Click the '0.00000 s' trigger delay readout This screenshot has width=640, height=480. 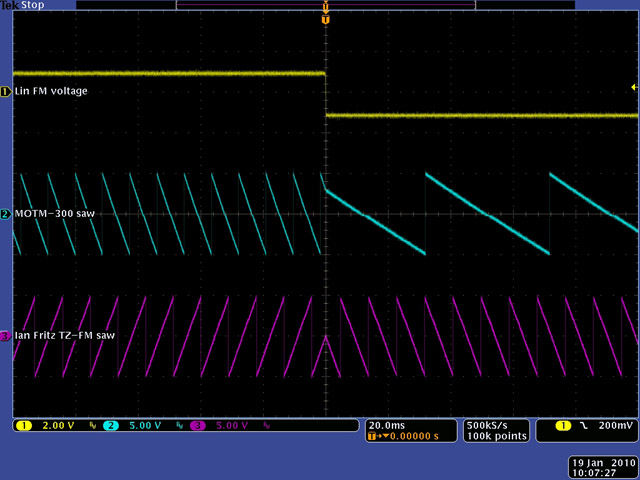(x=414, y=436)
